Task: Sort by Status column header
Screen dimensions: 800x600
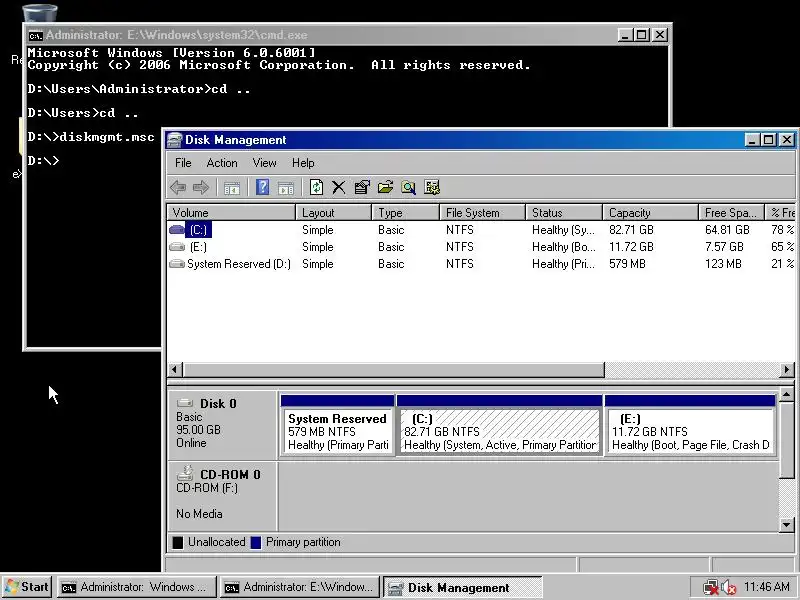Action: tap(564, 213)
